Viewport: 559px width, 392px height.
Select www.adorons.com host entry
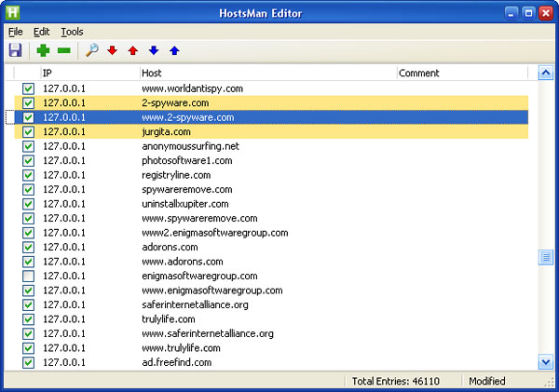(x=183, y=262)
